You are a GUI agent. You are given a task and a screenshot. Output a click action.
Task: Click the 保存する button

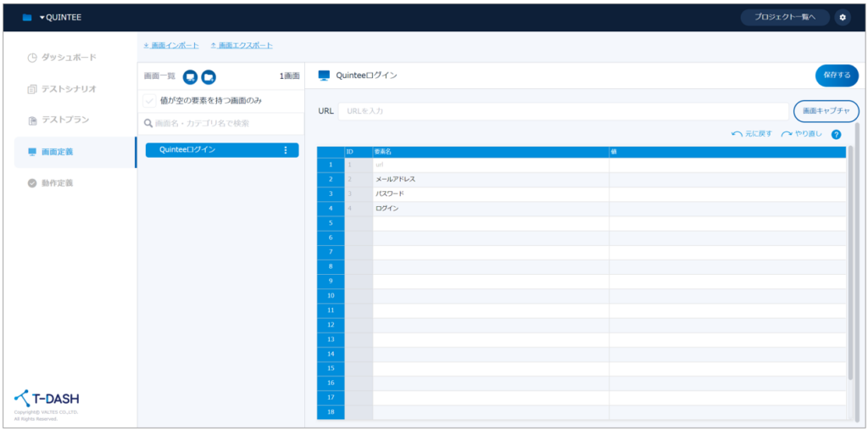(836, 76)
